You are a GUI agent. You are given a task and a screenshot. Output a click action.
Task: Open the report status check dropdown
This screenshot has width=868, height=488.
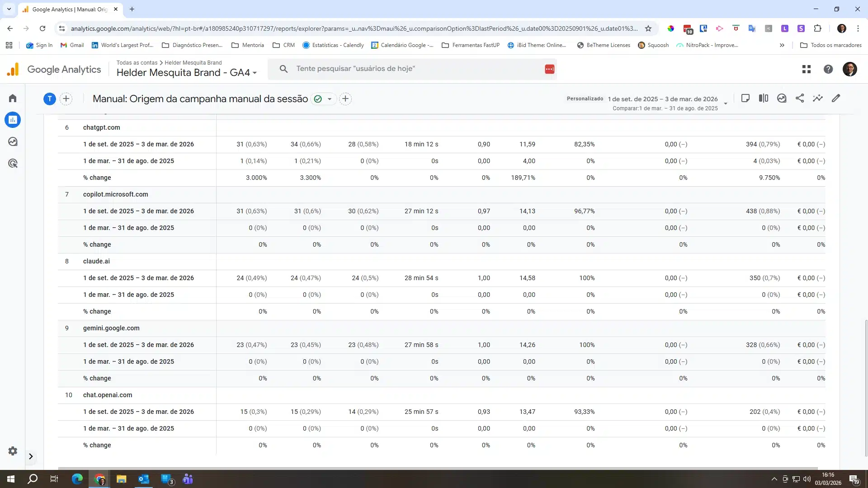324,99
